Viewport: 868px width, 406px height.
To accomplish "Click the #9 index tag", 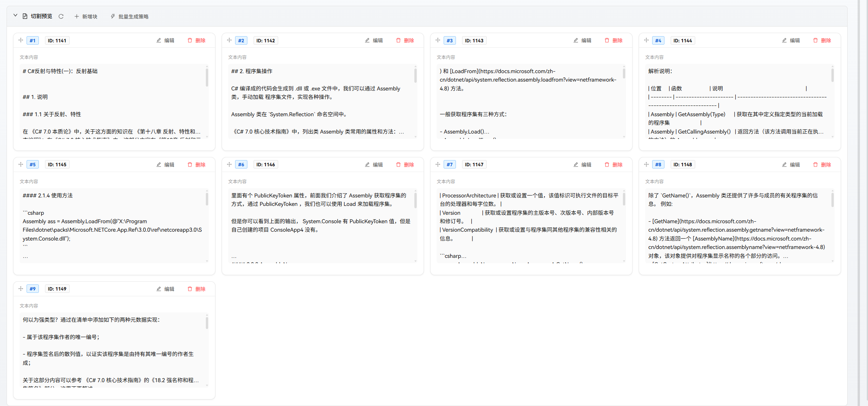I will tap(33, 289).
